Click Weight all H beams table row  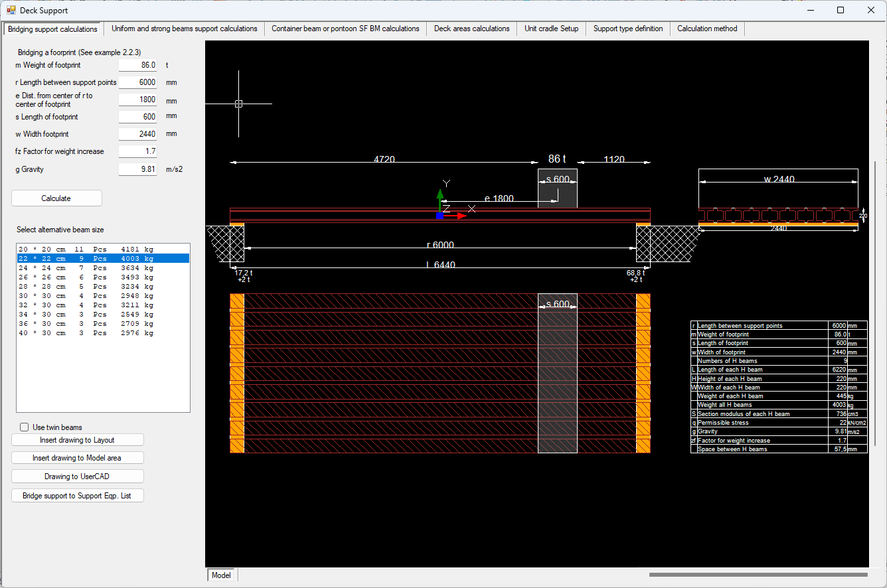pyautogui.click(x=779, y=405)
